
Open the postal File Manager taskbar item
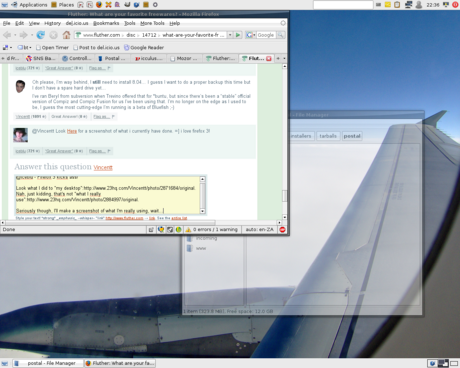click(x=48, y=363)
